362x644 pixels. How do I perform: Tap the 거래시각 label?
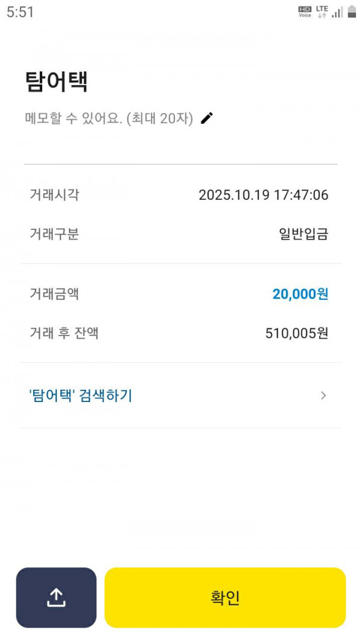(x=54, y=195)
